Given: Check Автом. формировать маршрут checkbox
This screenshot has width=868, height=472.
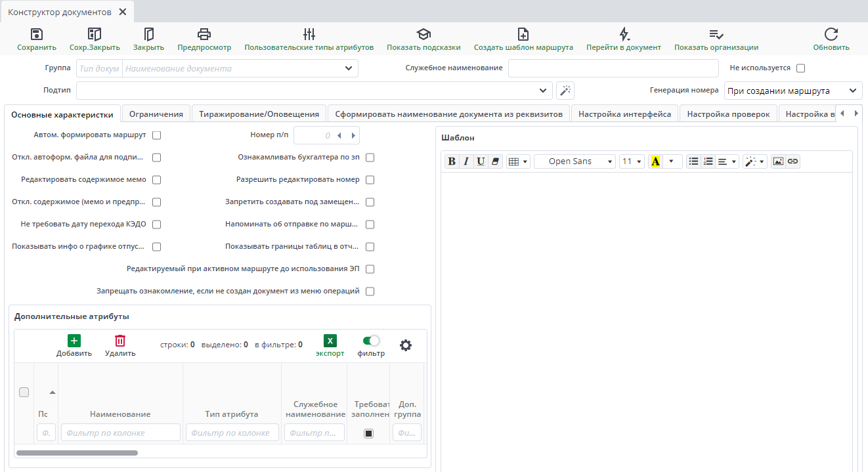Looking at the screenshot, I should [x=157, y=135].
